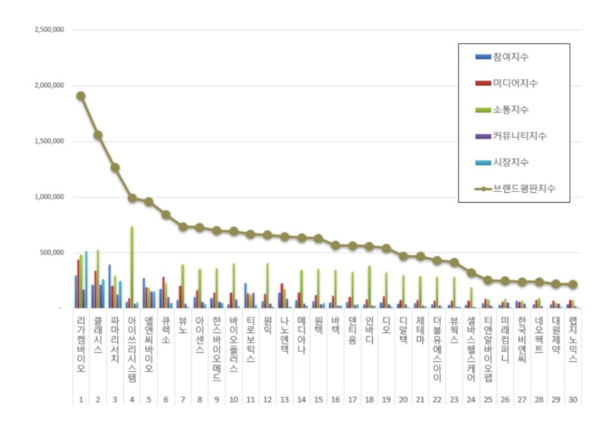The width and height of the screenshot is (600, 433).
Task: Click the line marker above rank 24
Action: pyautogui.click(x=471, y=272)
